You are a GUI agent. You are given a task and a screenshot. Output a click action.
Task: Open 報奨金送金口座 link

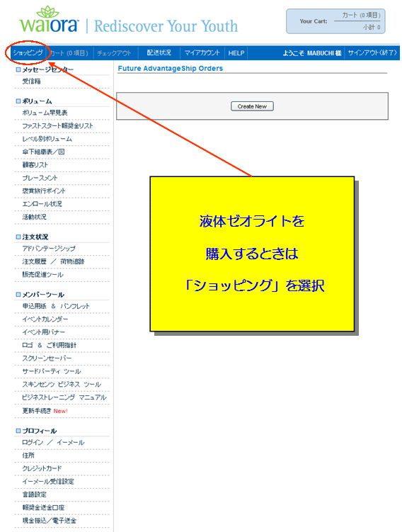point(43,508)
